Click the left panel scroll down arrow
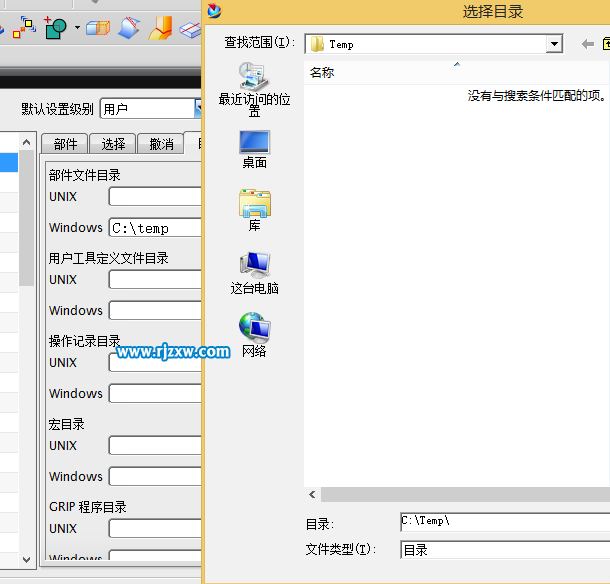The height and width of the screenshot is (584, 610). pos(26,559)
